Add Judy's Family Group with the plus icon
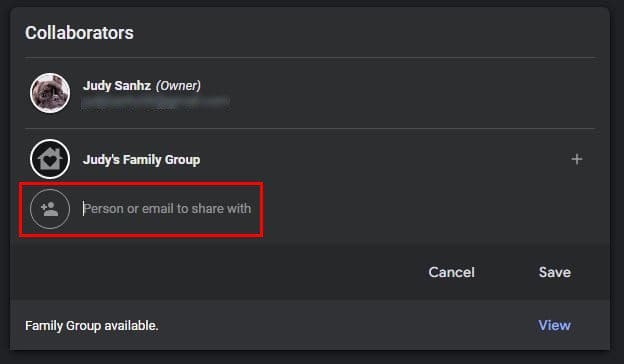Viewport: 624px width, 364px height. coord(577,159)
